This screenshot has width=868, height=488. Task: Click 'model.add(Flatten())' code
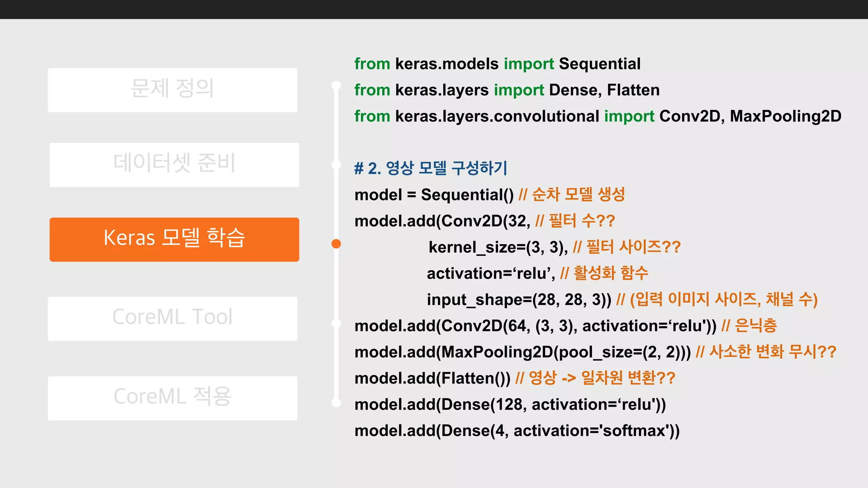pos(432,378)
